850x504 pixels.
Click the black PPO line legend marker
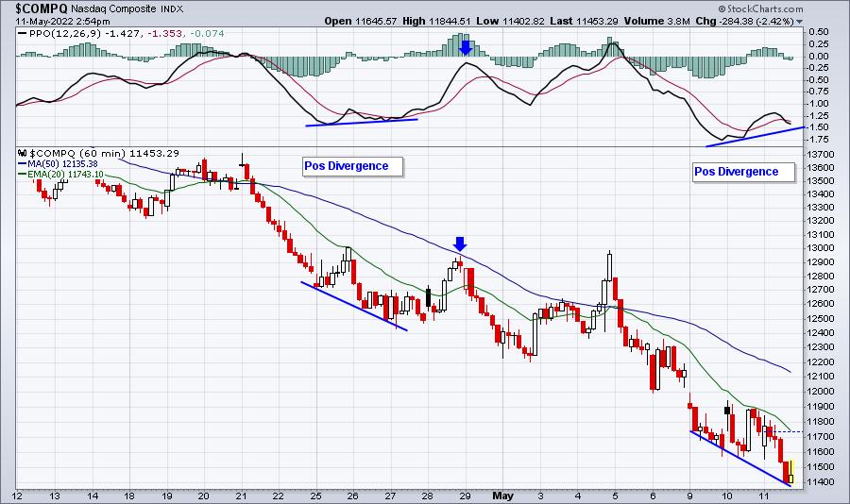pyautogui.click(x=22, y=34)
